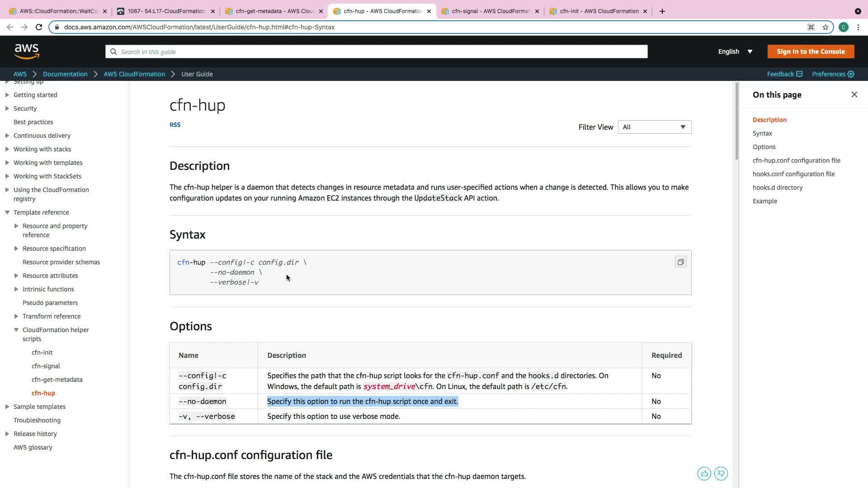This screenshot has width=868, height=488.
Task: Collapse the Template reference section
Action: point(7,212)
